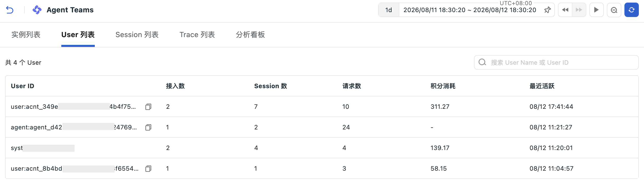644x182 pixels.
Task: Shift time range backward
Action: (x=565, y=10)
